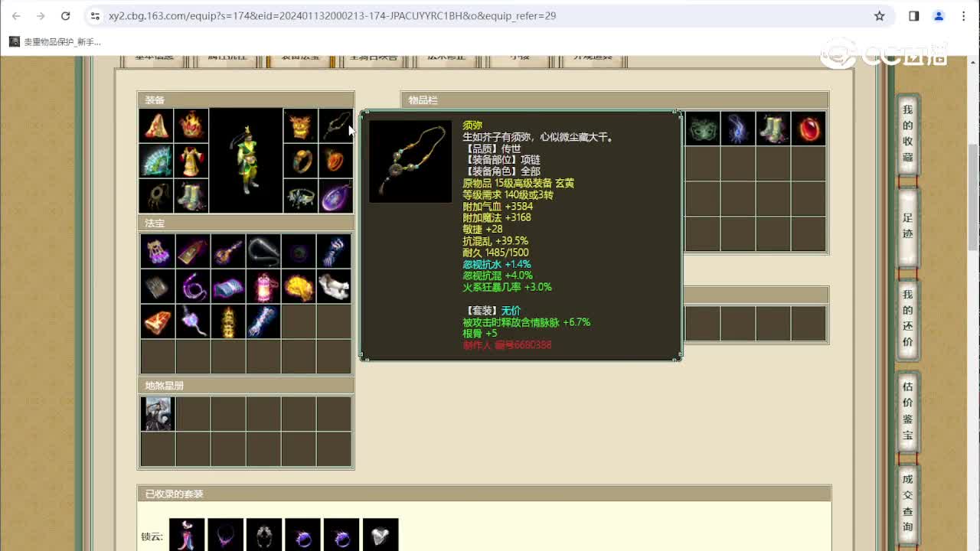The height and width of the screenshot is (551, 980).
Task: Select the peacock feather fan weapon icon
Action: (x=156, y=161)
